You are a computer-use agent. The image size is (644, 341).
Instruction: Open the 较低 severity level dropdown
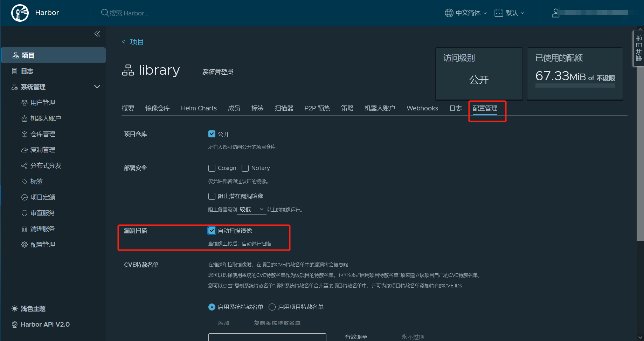(x=251, y=210)
